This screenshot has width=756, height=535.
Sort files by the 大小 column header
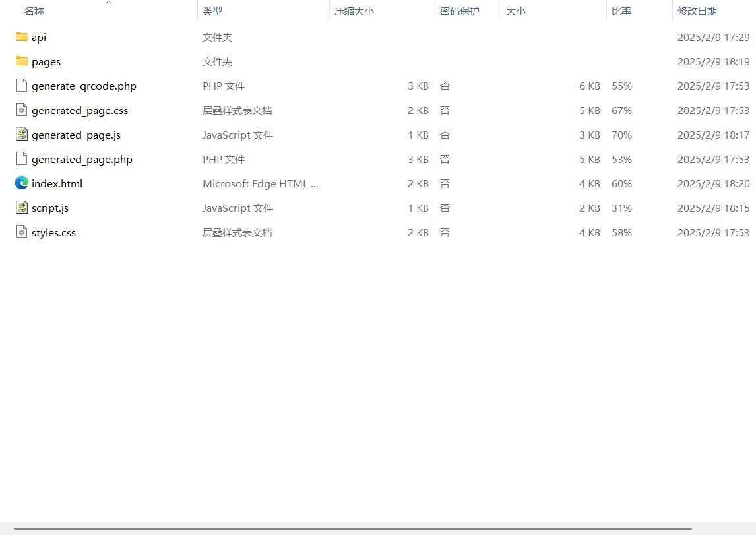coord(516,11)
